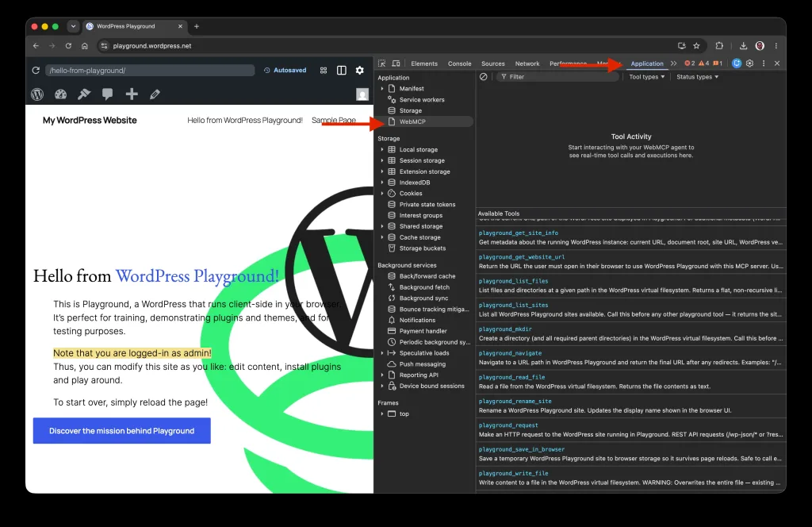The image size is (812, 527).
Task: Open Playground site manager grid icon
Action: coord(324,70)
